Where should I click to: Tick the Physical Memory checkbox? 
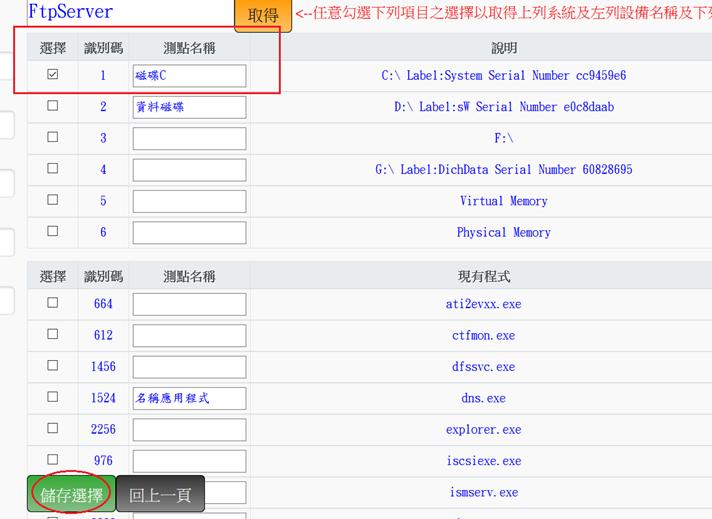point(53,232)
